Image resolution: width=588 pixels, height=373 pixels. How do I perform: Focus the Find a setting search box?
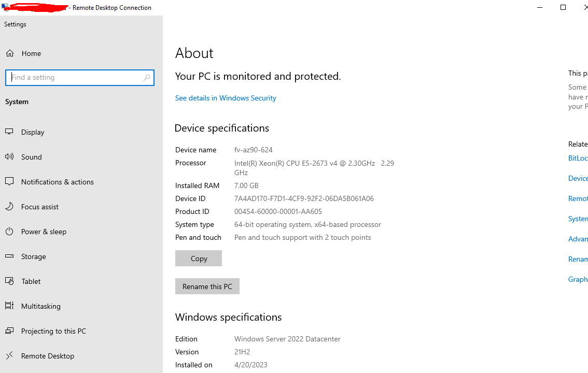[77, 78]
